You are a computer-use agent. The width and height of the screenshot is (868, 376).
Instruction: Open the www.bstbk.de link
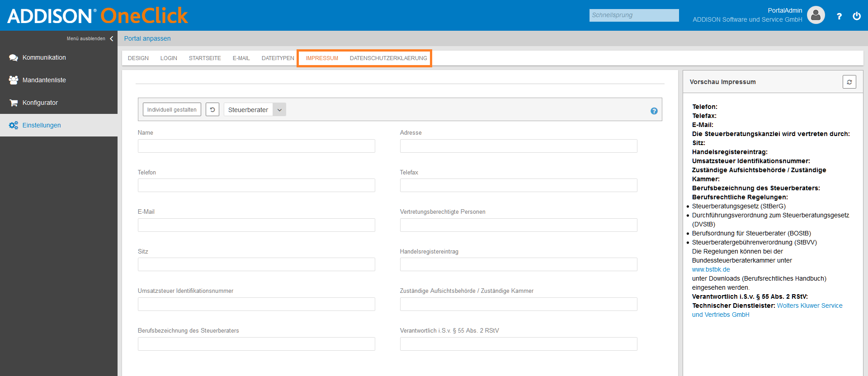pyautogui.click(x=711, y=269)
